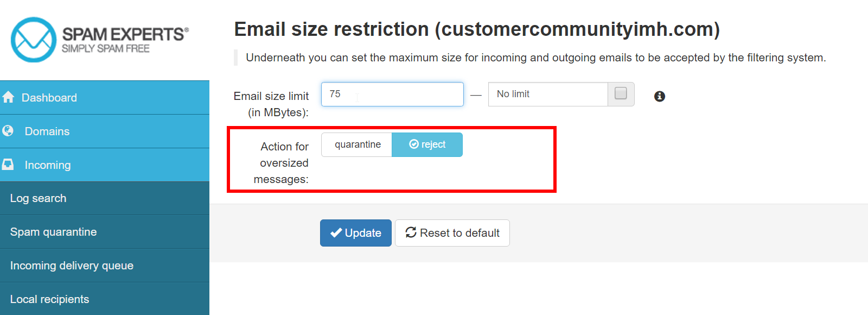The width and height of the screenshot is (868, 315).
Task: Open the Dashboard menu item
Action: (49, 98)
